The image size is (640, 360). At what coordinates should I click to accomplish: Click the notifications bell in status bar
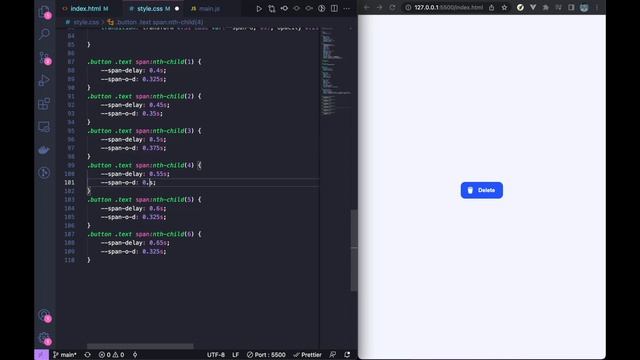(x=347, y=355)
